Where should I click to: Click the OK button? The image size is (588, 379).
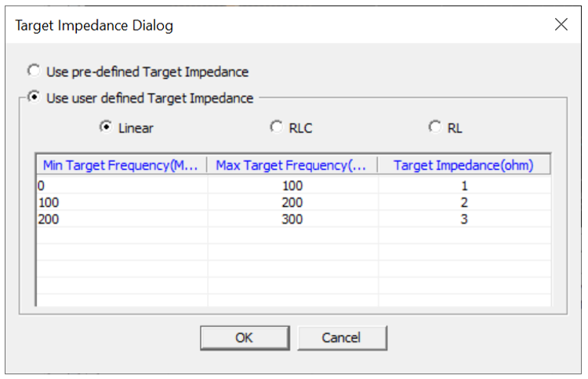(244, 337)
